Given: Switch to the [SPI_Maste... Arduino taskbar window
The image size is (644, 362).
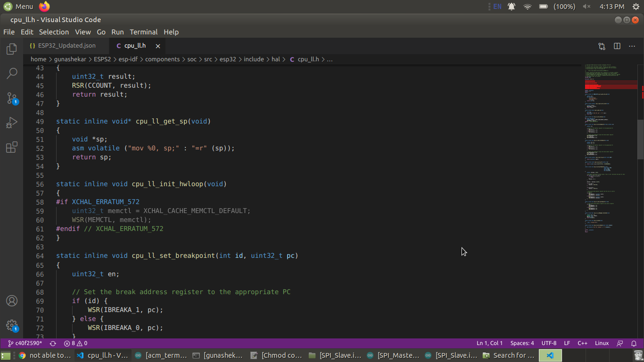Looking at the screenshot, I should pos(393,355).
